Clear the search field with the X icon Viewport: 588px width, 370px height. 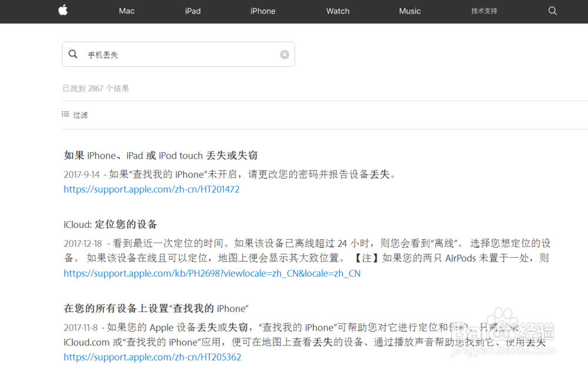pos(285,55)
